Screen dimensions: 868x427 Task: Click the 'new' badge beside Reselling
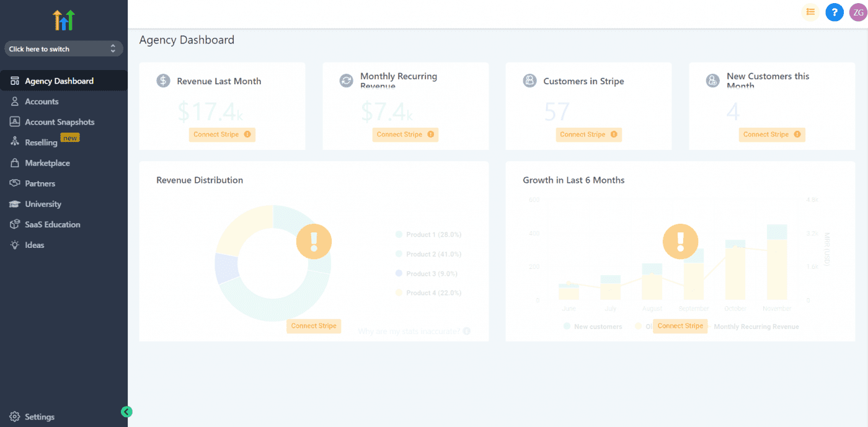(x=70, y=138)
